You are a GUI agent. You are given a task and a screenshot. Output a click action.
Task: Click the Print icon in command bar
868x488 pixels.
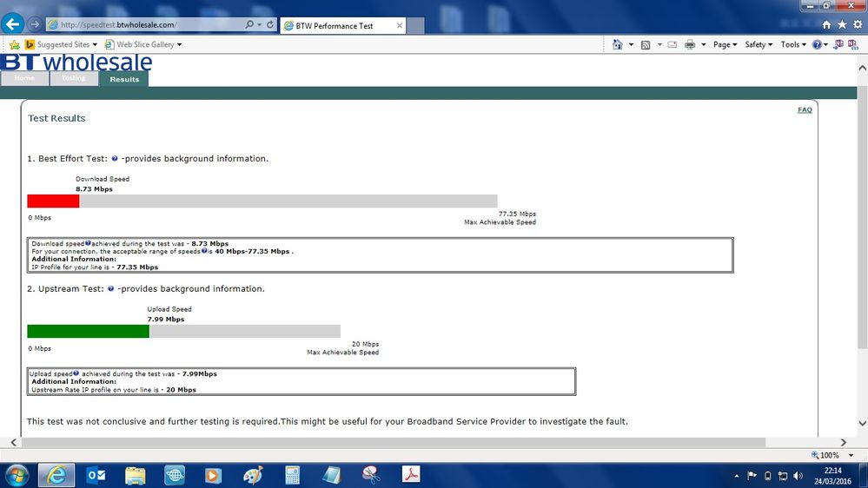[x=690, y=44]
